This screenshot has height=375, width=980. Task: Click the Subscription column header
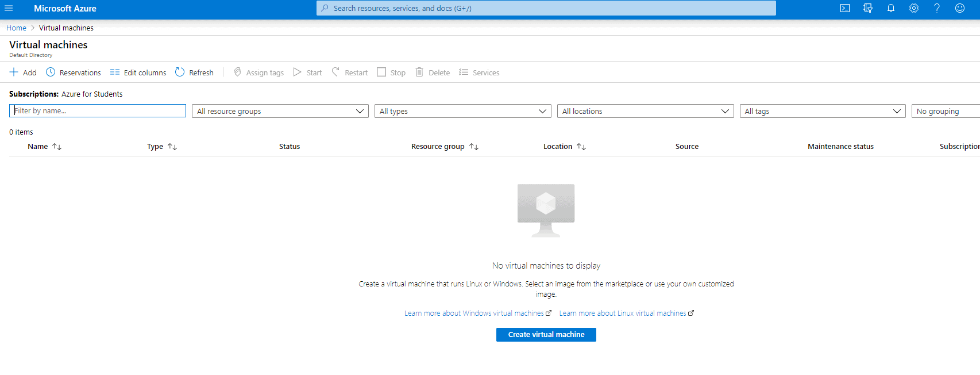959,147
